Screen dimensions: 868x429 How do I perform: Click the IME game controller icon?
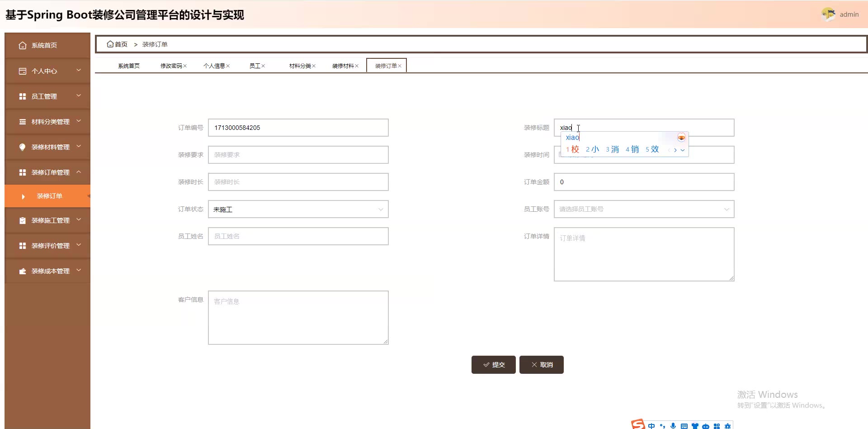706,426
